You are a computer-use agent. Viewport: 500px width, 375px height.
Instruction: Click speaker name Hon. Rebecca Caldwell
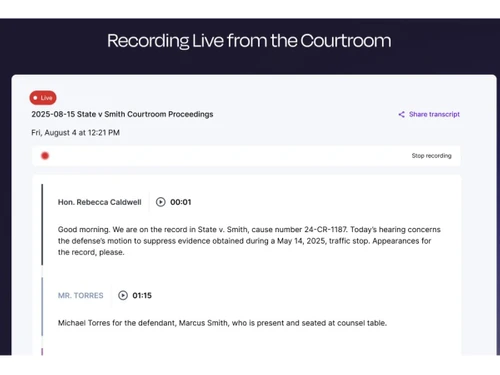click(x=100, y=202)
